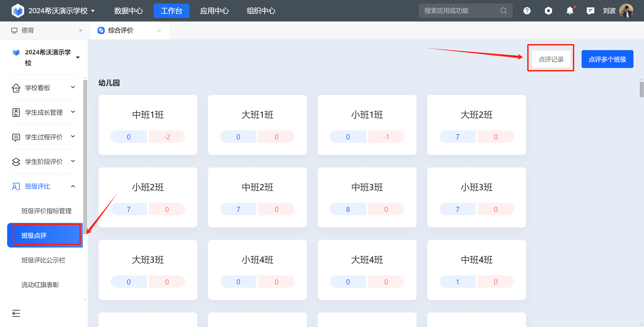The height and width of the screenshot is (327, 644).
Task: Click the Seewo school logo icon
Action: [x=18, y=11]
